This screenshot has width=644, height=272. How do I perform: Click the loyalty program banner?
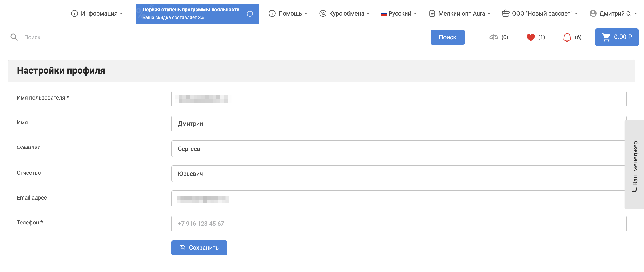[191, 13]
